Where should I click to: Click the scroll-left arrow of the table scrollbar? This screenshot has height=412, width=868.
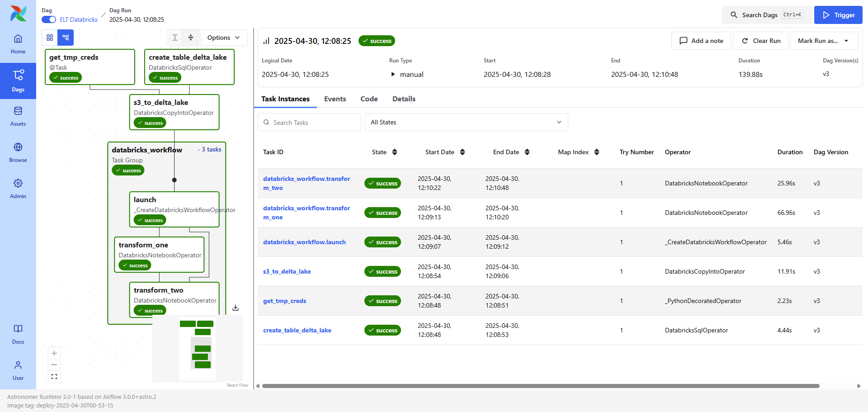[258, 386]
